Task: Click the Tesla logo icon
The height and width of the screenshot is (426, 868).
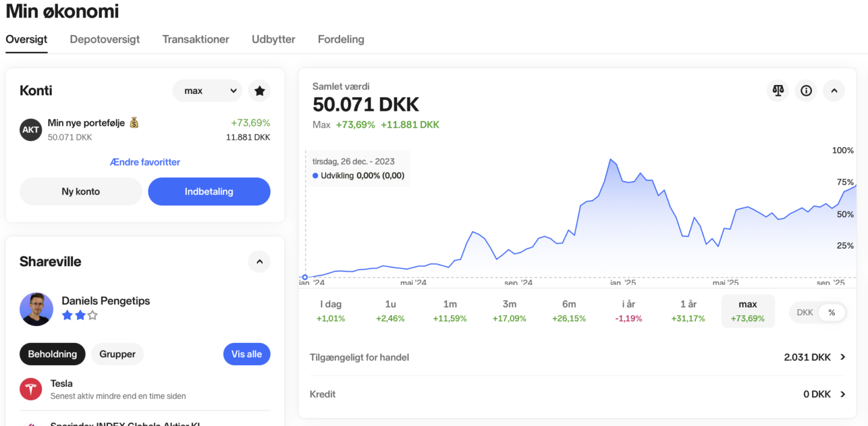Action: (31, 389)
